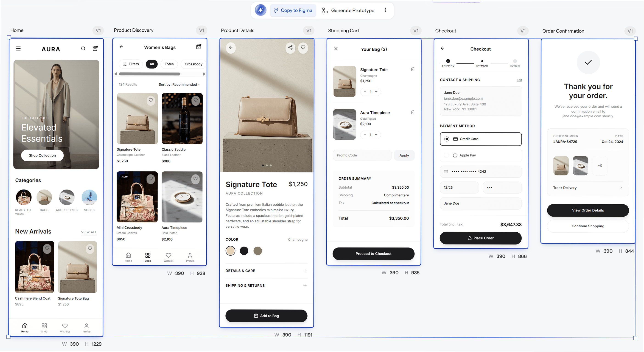
Task: Favorite the Classic Saddle with heart icon
Action: click(x=196, y=100)
